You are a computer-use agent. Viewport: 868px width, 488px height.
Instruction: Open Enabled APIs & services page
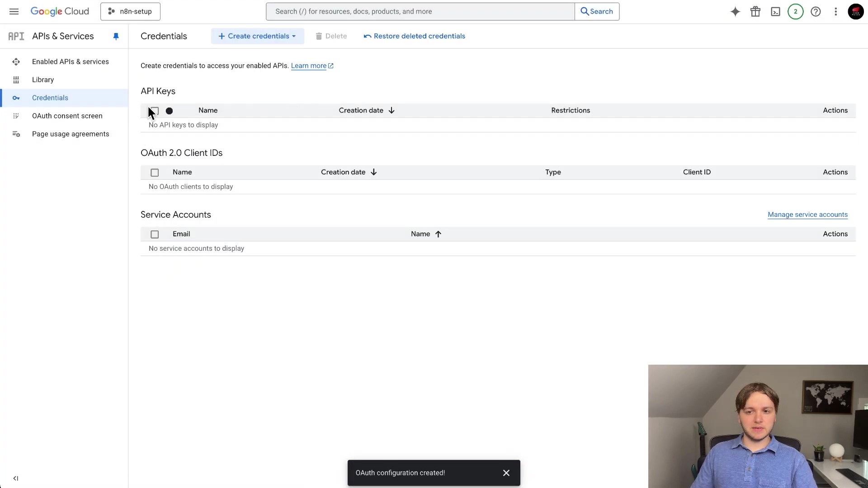[x=71, y=61]
